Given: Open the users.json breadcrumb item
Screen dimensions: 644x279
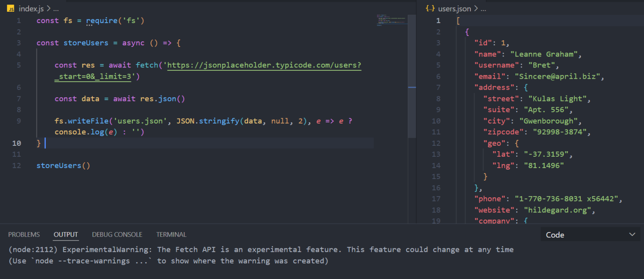Looking at the screenshot, I should pyautogui.click(x=454, y=9).
